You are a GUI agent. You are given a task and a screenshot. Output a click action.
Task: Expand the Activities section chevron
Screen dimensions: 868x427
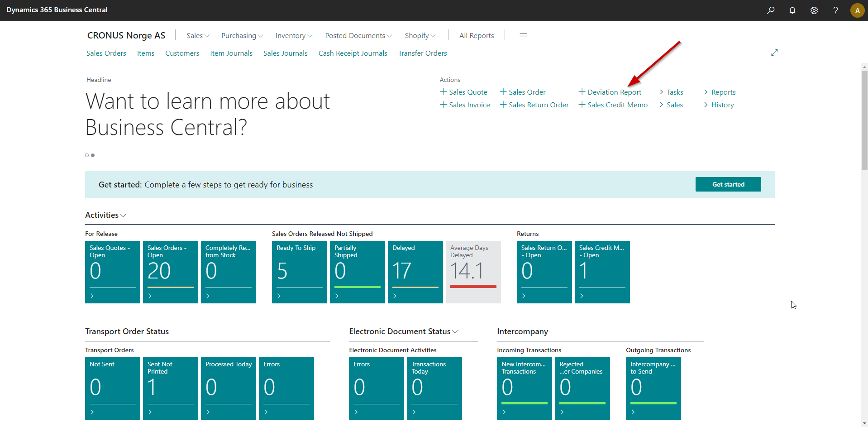click(122, 215)
